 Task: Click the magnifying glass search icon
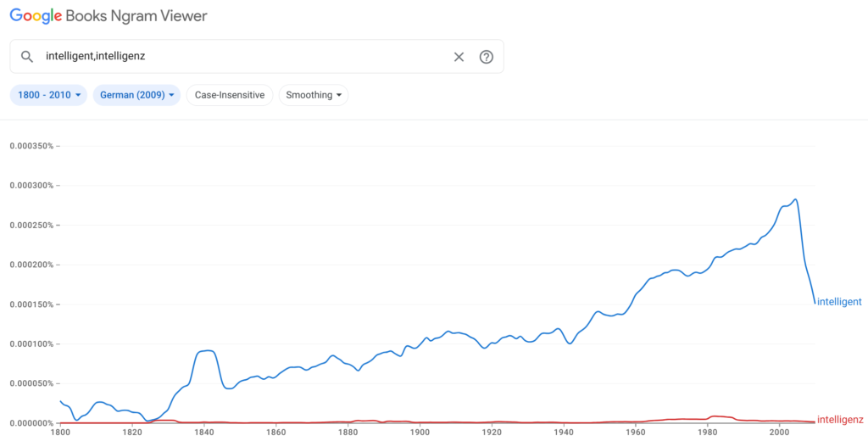click(x=27, y=57)
